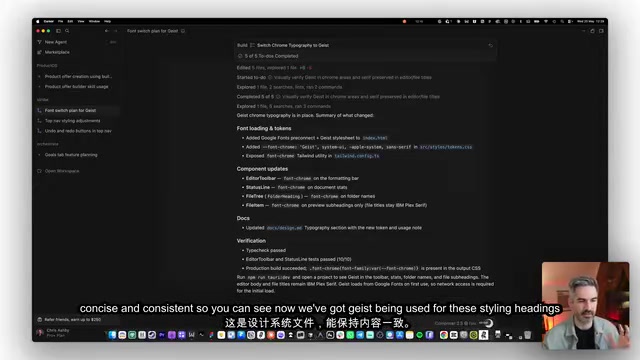Open Telegram from the Dock
Image resolution: width=640 pixels, height=360 pixels.
(360, 335)
